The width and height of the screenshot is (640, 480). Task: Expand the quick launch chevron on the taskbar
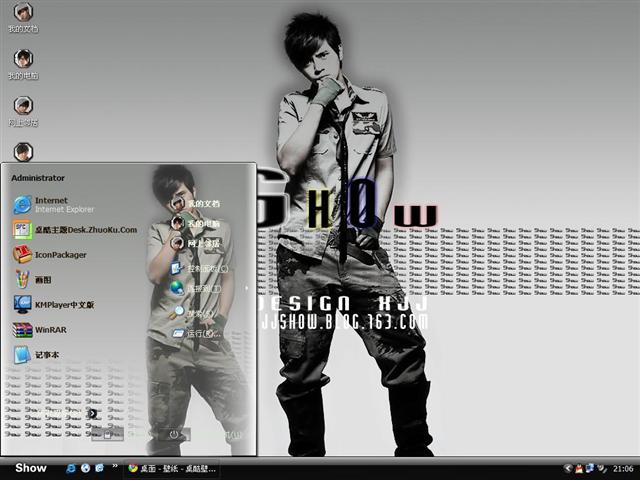(113, 468)
